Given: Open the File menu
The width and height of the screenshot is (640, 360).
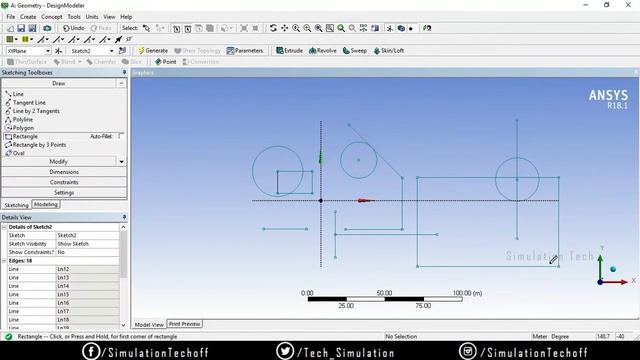Looking at the screenshot, I should coord(11,17).
